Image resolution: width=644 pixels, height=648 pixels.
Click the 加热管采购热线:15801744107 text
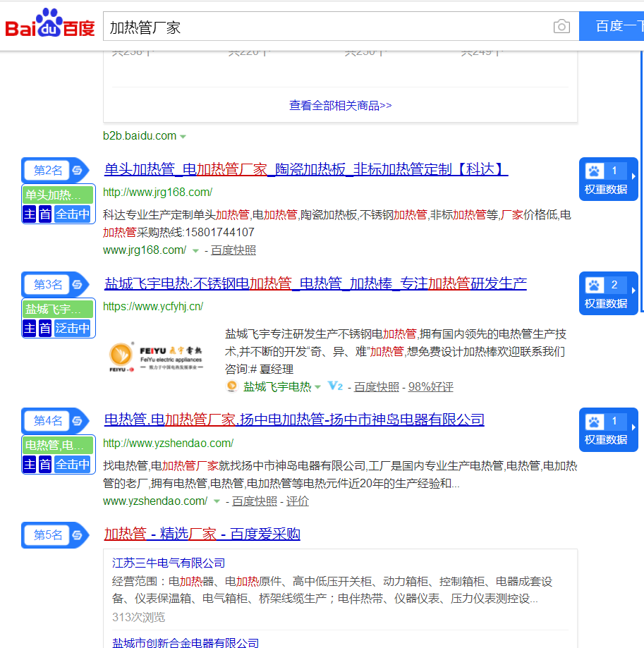coord(178,233)
